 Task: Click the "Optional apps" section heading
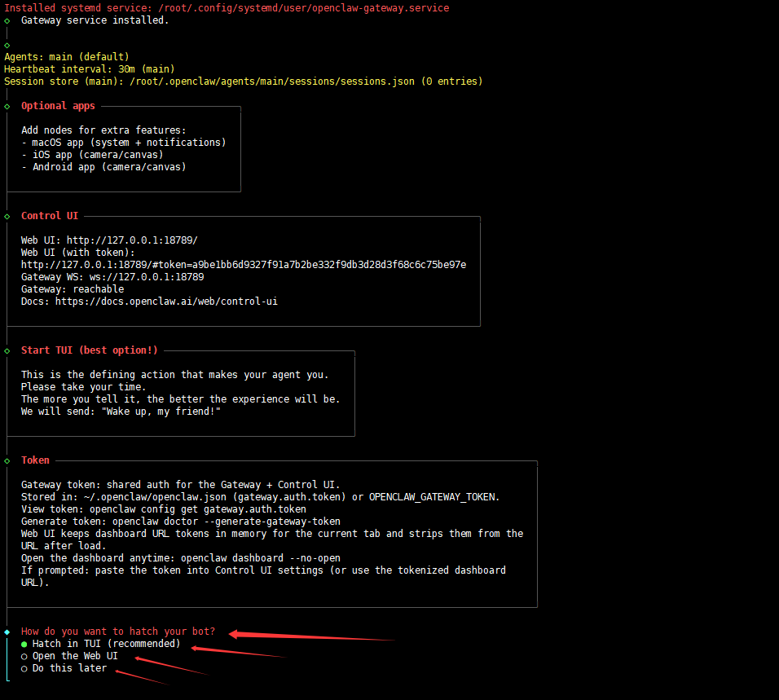(x=58, y=106)
